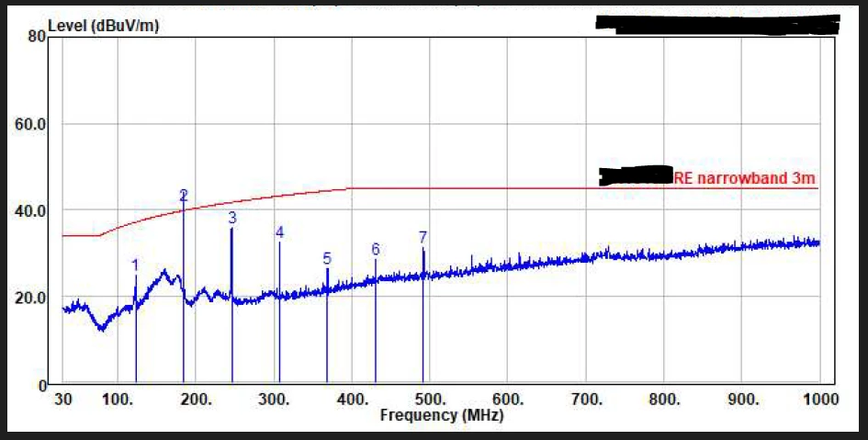868x440 pixels.
Task: Click peak marker label 2
Action: click(184, 196)
